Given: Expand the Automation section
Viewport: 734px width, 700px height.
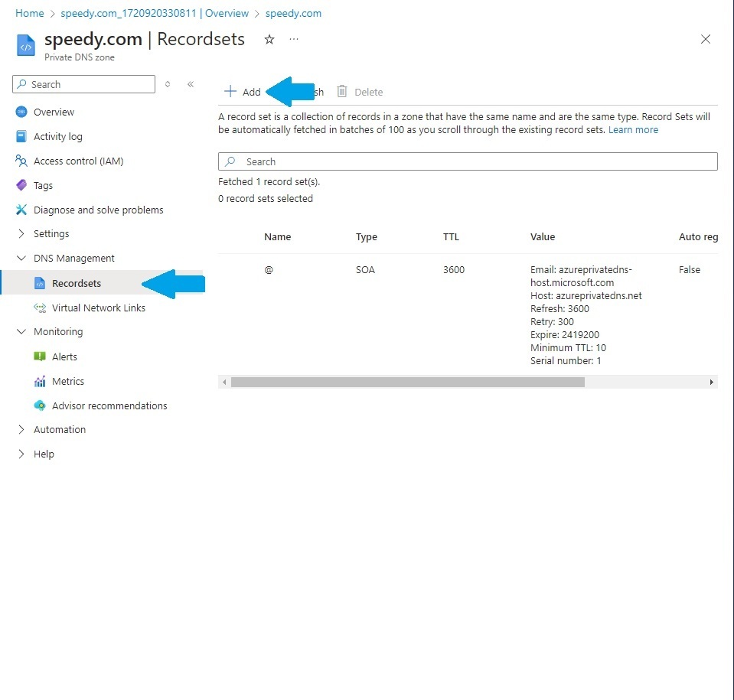Looking at the screenshot, I should 22,429.
